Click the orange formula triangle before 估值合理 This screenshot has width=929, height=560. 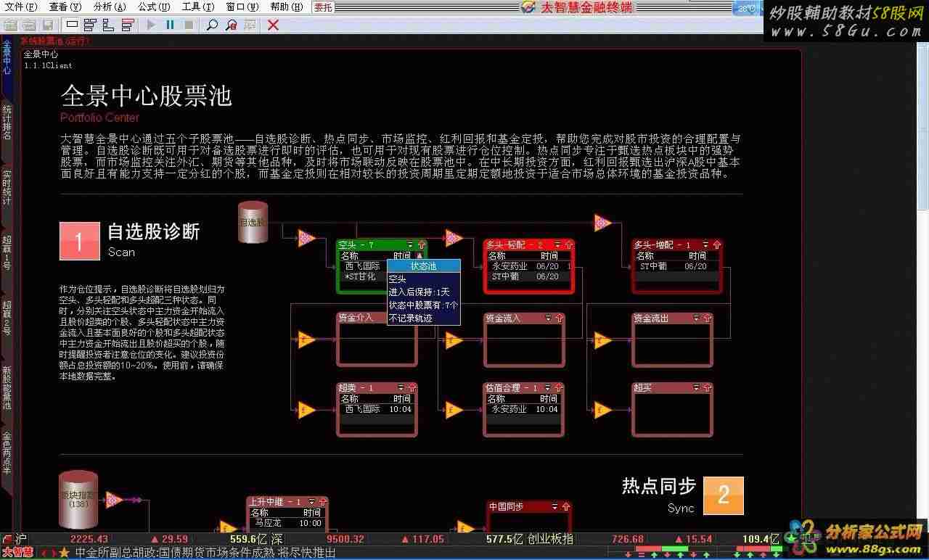pos(454,410)
